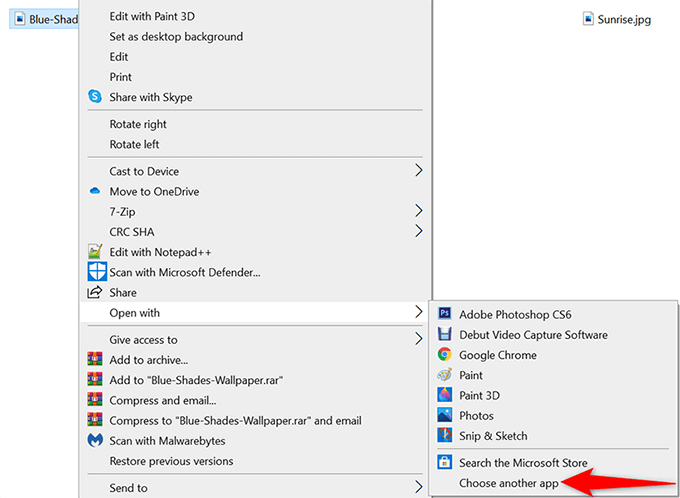This screenshot has width=680, height=498.
Task: Select the Sunrise.jpg file
Action: 616,19
